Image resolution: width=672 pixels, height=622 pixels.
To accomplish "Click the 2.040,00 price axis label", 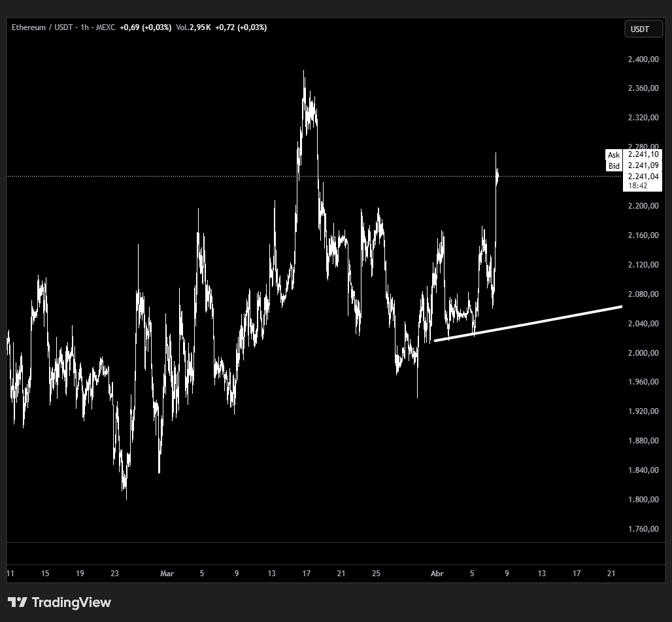I will 643,323.
